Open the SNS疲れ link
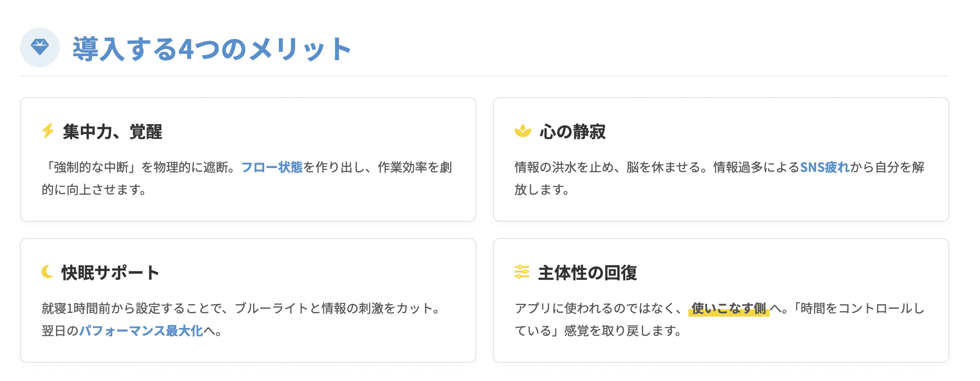This screenshot has width=980, height=381. (824, 167)
